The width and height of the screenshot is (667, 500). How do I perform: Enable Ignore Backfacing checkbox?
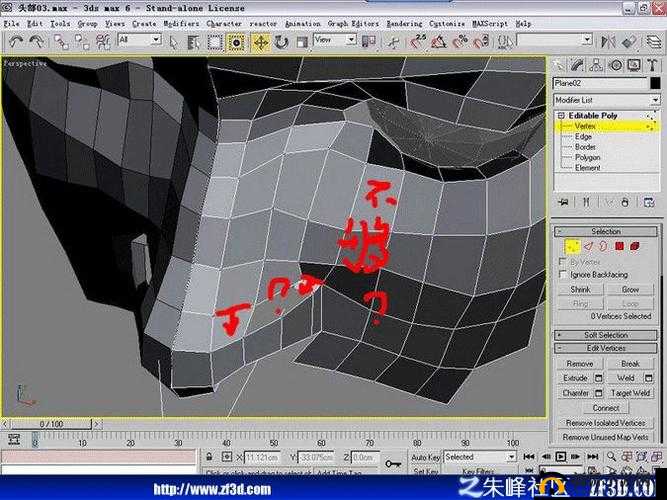tap(563, 274)
